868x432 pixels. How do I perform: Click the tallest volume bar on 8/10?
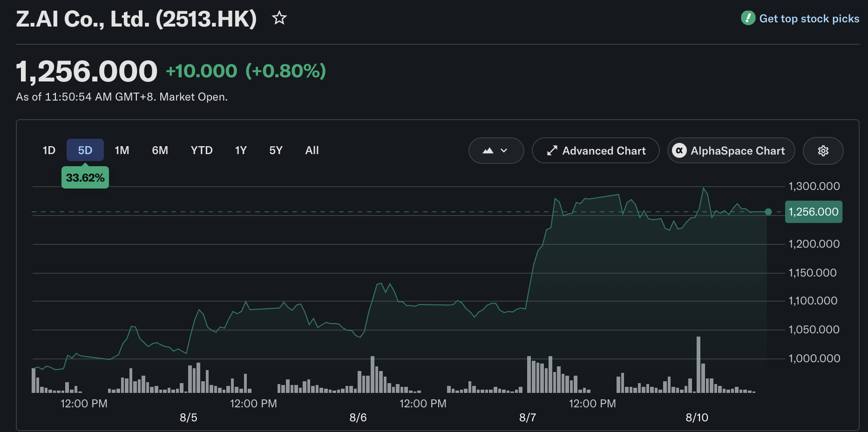[698, 364]
